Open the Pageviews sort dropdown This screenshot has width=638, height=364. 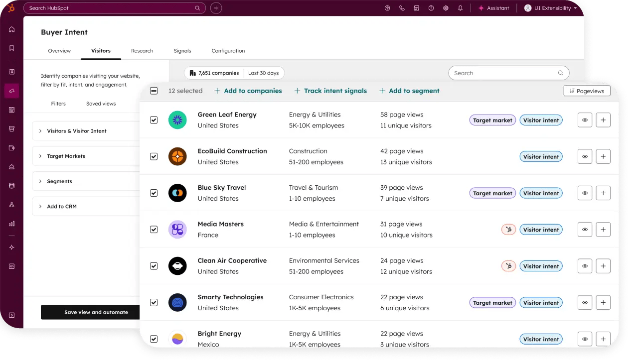587,91
